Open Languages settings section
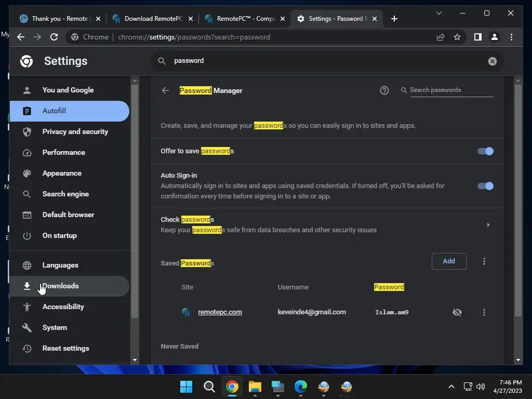The width and height of the screenshot is (532, 399). (70, 265)
